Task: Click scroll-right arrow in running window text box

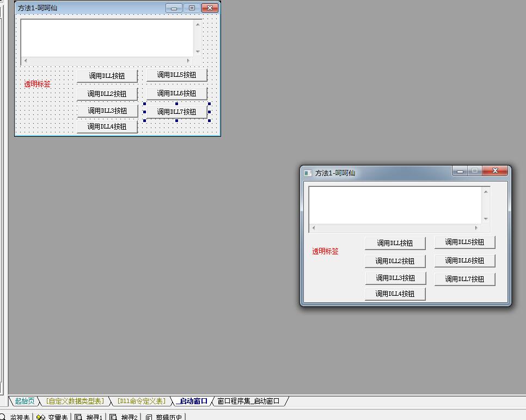Action: pyautogui.click(x=476, y=228)
